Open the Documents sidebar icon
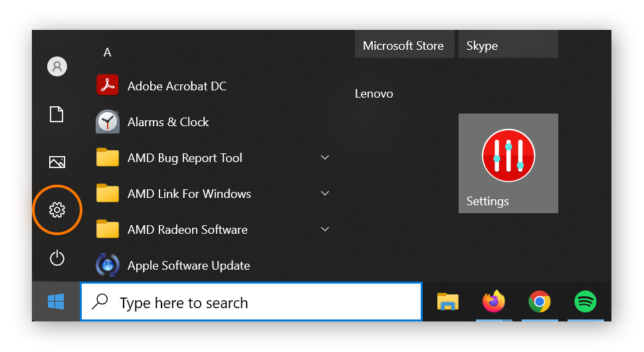The image size is (644, 352). [x=57, y=114]
